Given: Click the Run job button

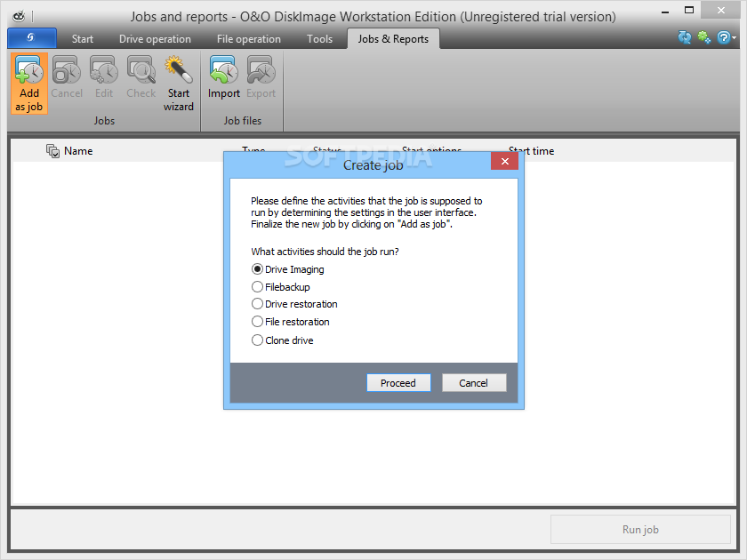Looking at the screenshot, I should click(x=640, y=529).
